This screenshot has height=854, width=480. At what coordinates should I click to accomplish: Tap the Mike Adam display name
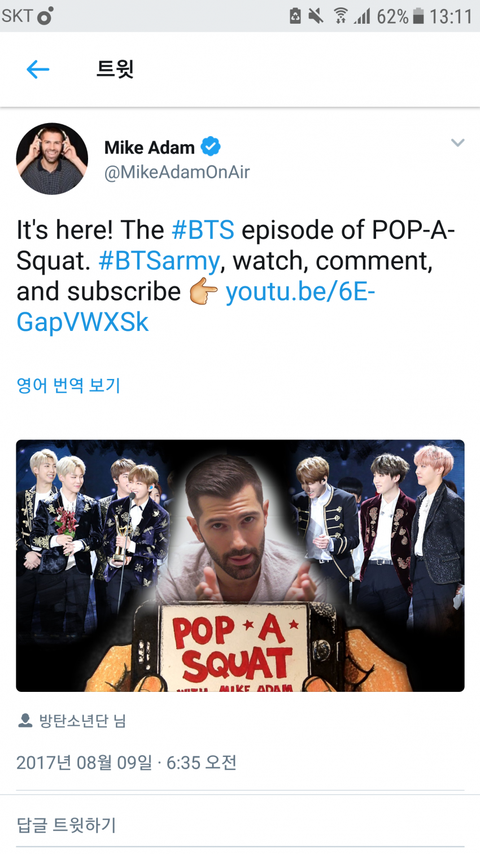point(149,147)
